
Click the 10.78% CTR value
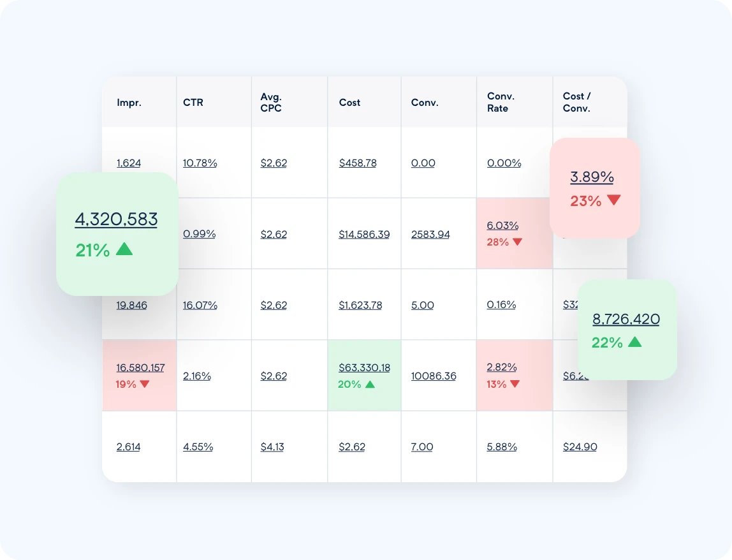coord(200,163)
